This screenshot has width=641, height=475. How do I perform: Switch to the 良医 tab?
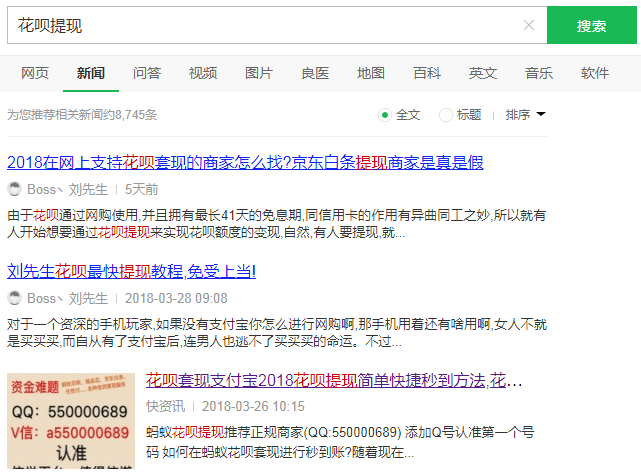point(315,73)
